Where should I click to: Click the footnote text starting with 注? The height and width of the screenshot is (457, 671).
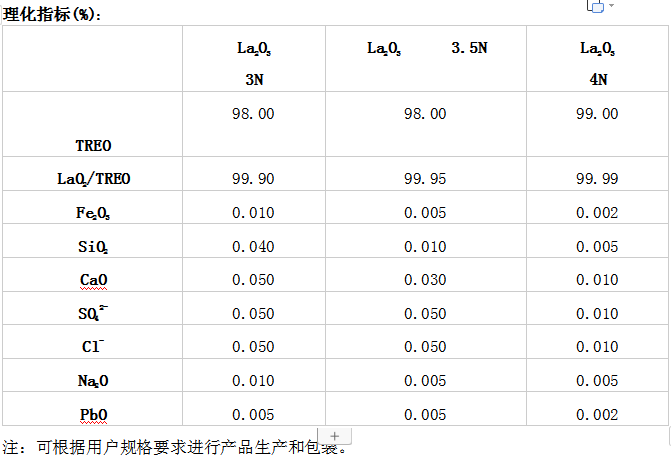pos(175,446)
